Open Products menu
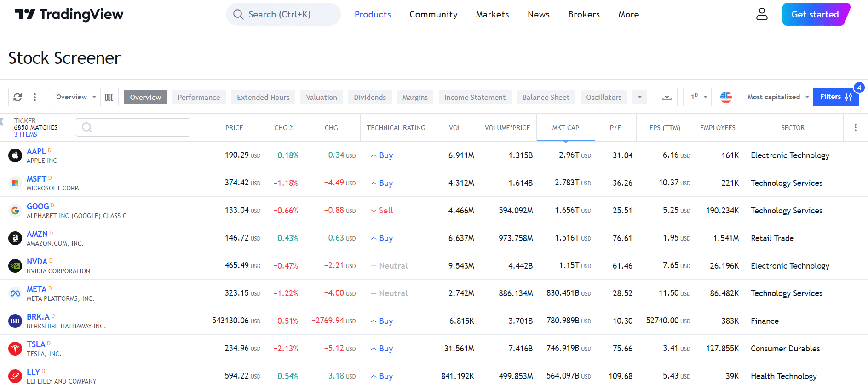868x390 pixels. click(373, 14)
